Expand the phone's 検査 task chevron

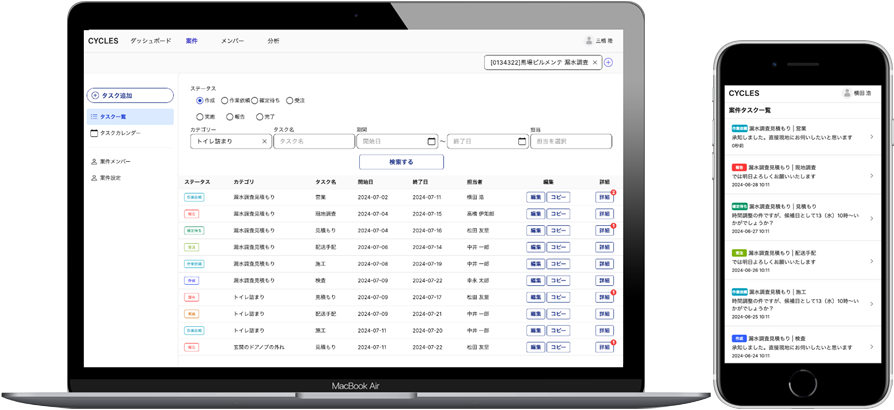tap(872, 347)
